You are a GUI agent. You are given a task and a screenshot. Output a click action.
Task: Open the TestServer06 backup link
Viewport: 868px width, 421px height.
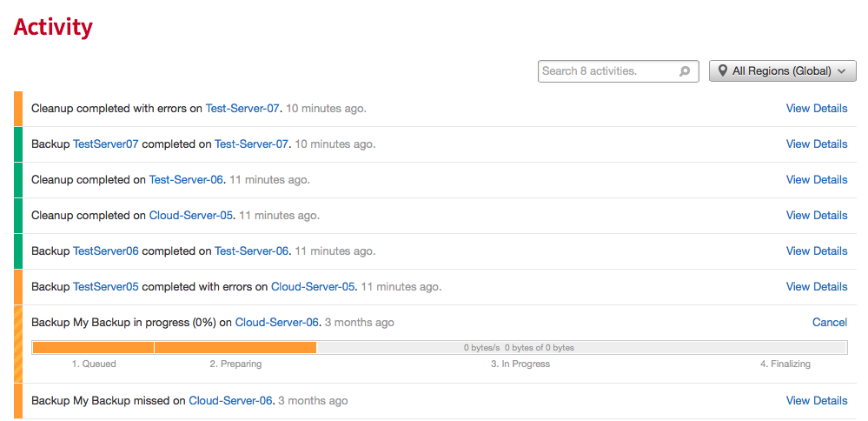pyautogui.click(x=105, y=251)
